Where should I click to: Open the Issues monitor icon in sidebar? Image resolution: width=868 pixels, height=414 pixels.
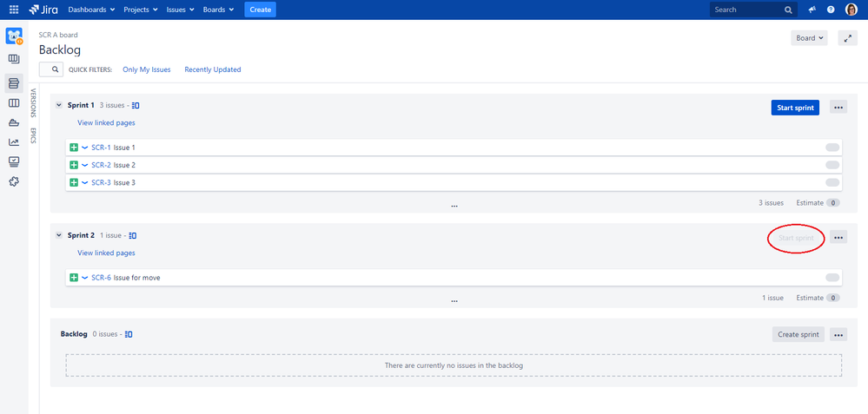pyautogui.click(x=14, y=161)
